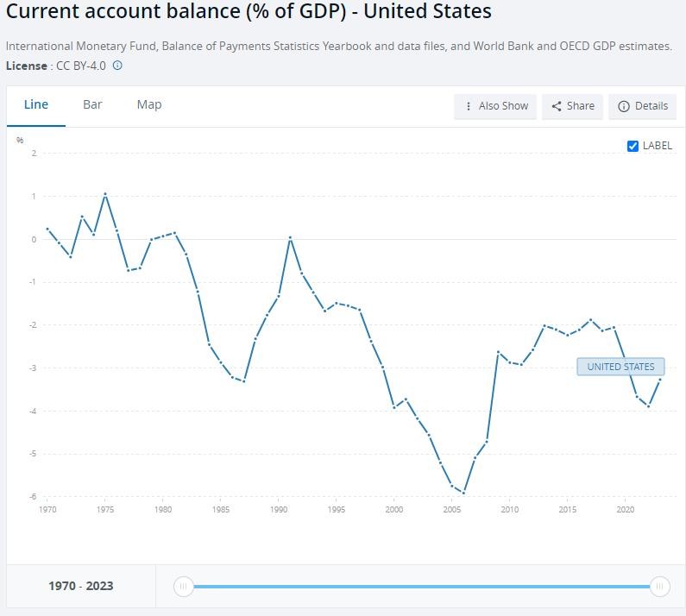This screenshot has height=616, width=686.
Task: Click the left year-range slider handle
Action: point(183,587)
